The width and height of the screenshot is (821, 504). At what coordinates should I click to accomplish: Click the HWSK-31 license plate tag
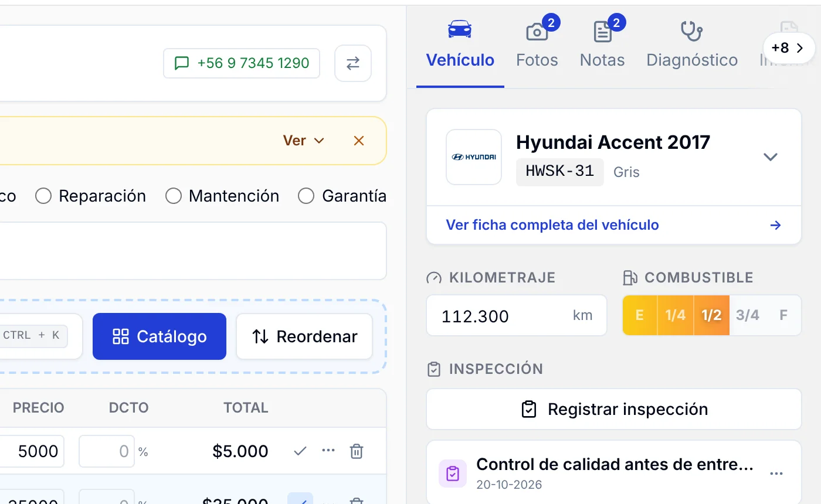click(x=560, y=172)
